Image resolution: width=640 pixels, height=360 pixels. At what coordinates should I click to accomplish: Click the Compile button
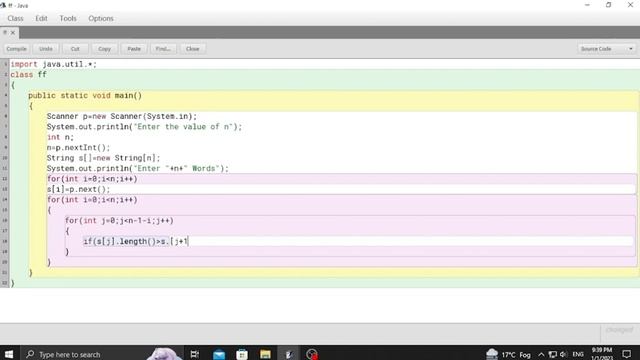(x=16, y=49)
